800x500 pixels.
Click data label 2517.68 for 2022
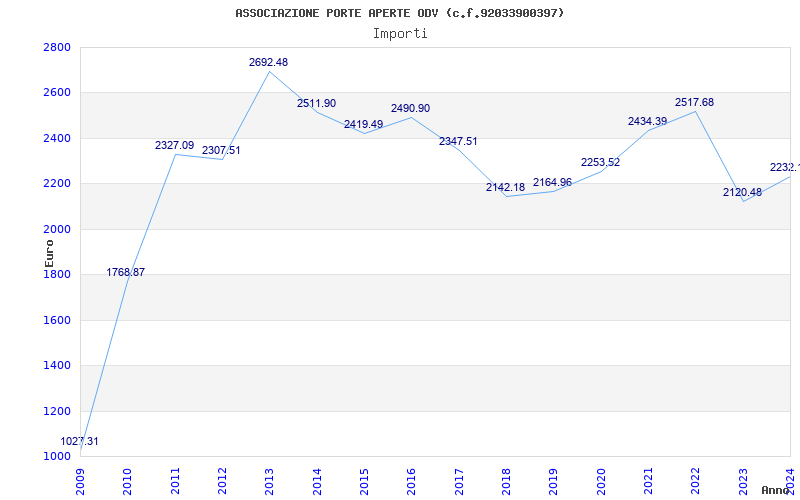pyautogui.click(x=694, y=103)
